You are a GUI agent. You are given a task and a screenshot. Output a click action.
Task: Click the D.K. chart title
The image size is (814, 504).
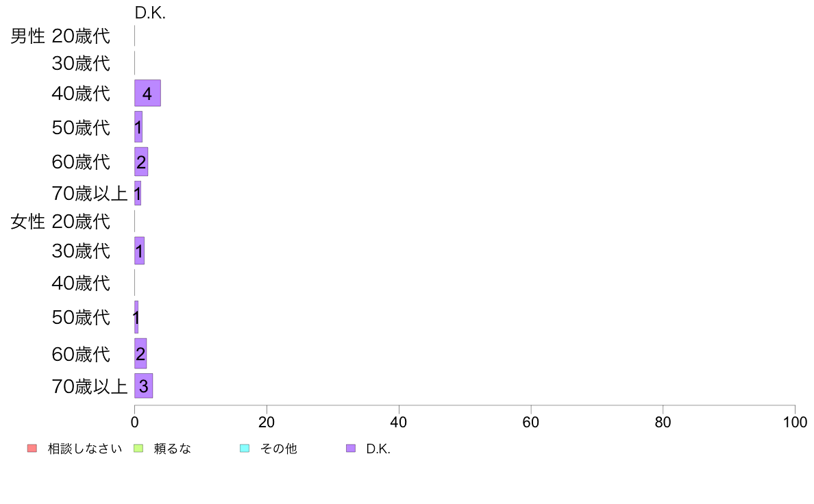150,13
